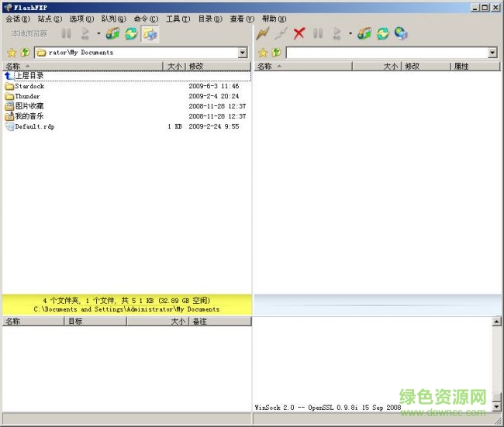This screenshot has height=427, width=504.
Task: Open the 目录 (Directory) menu
Action: [210, 19]
